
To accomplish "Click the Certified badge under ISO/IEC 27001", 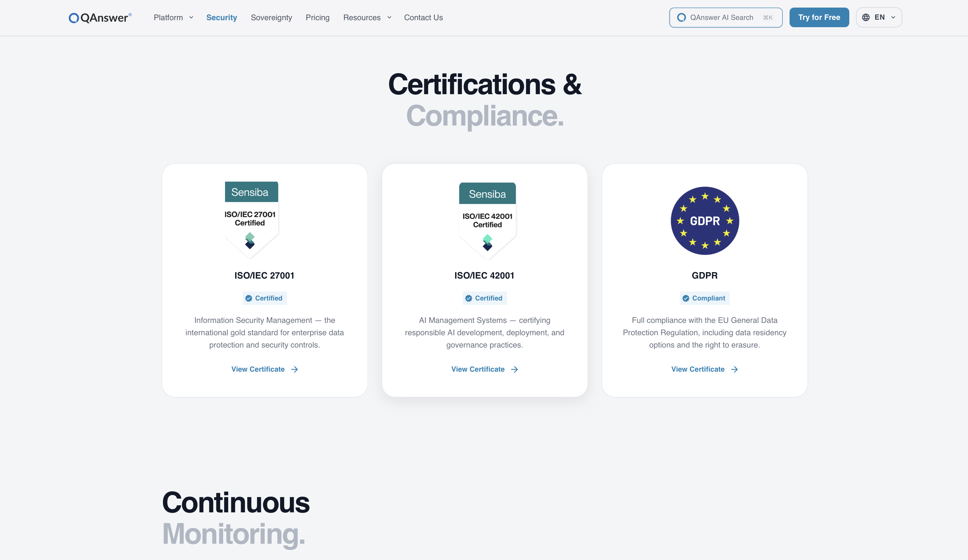I will coord(264,298).
